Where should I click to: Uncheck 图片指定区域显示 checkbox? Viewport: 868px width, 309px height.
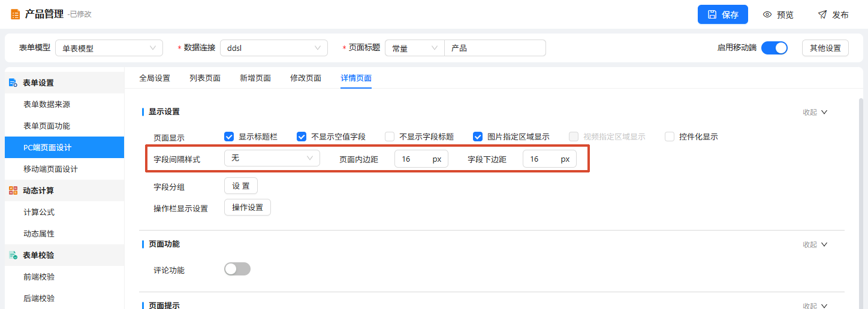coord(478,137)
